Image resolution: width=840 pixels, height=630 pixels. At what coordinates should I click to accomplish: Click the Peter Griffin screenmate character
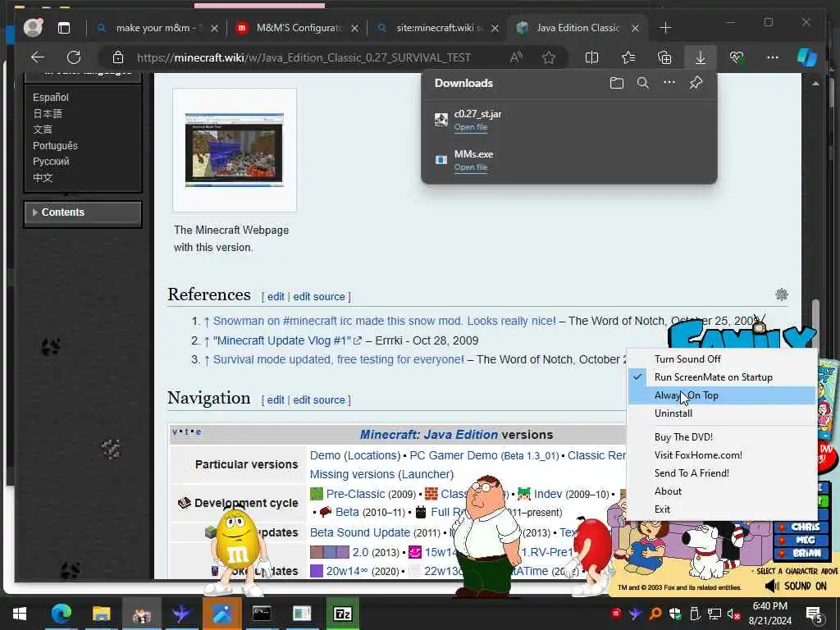[x=487, y=536]
